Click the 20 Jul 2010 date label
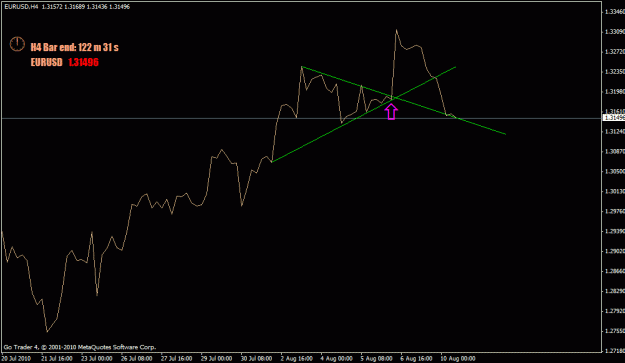 16,358
